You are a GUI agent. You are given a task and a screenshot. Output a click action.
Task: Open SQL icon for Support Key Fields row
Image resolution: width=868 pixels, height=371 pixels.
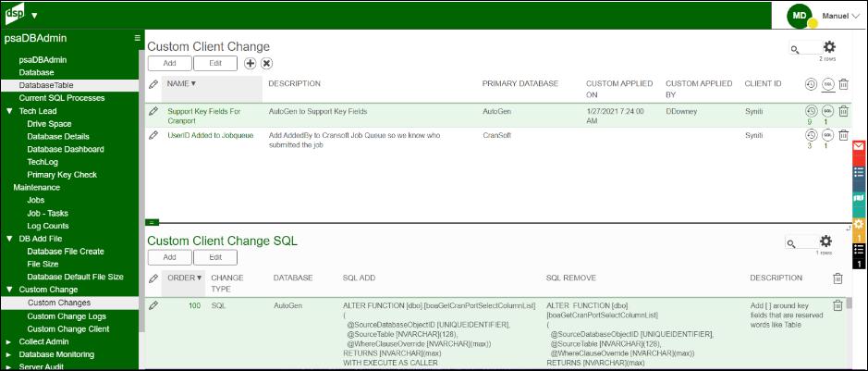coord(827,111)
